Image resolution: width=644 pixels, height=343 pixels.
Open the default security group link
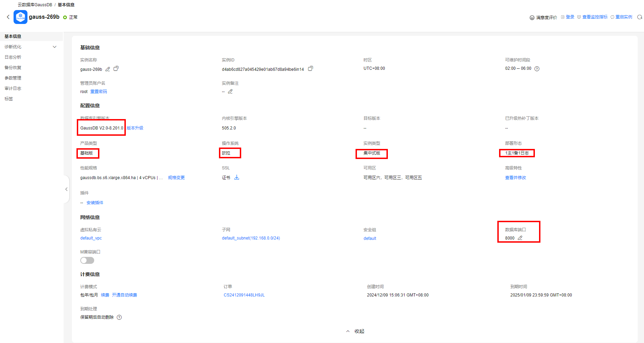370,239
